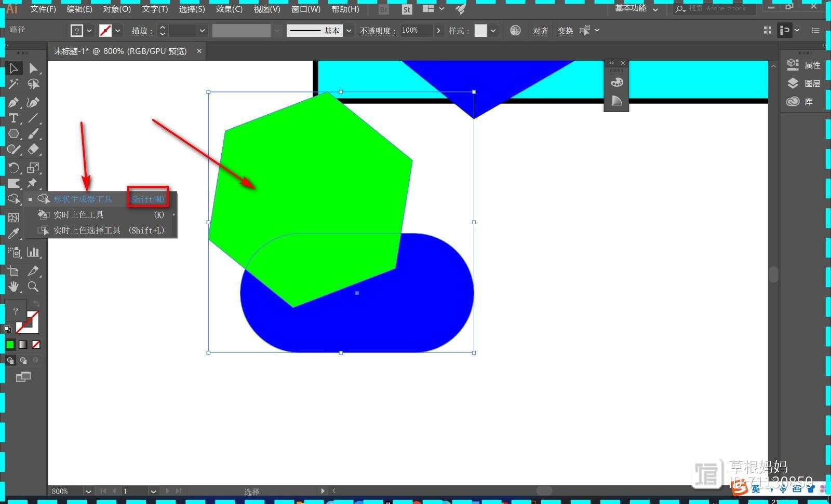Select the Selection tool (black arrow)
831x504 pixels.
click(x=14, y=68)
